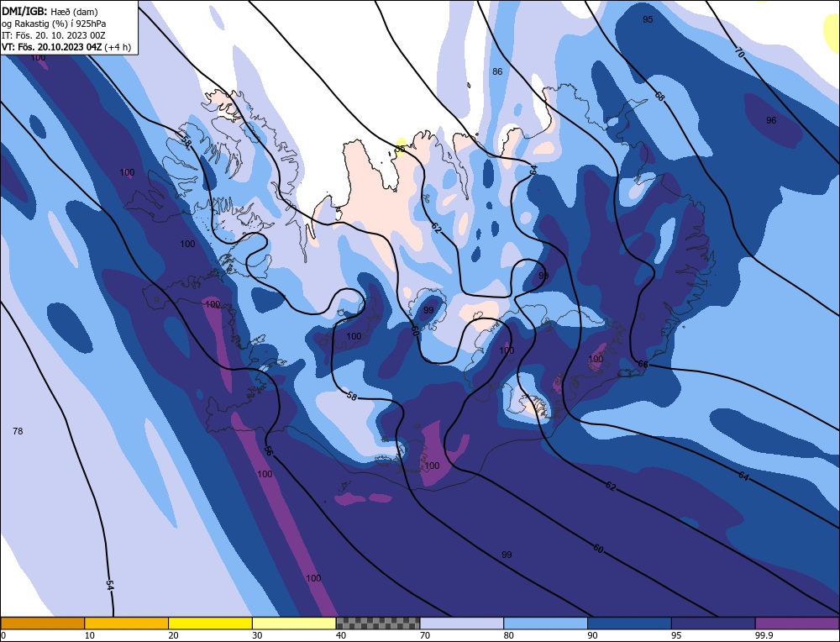Click the value 85 on the yellow spot

pos(400,149)
